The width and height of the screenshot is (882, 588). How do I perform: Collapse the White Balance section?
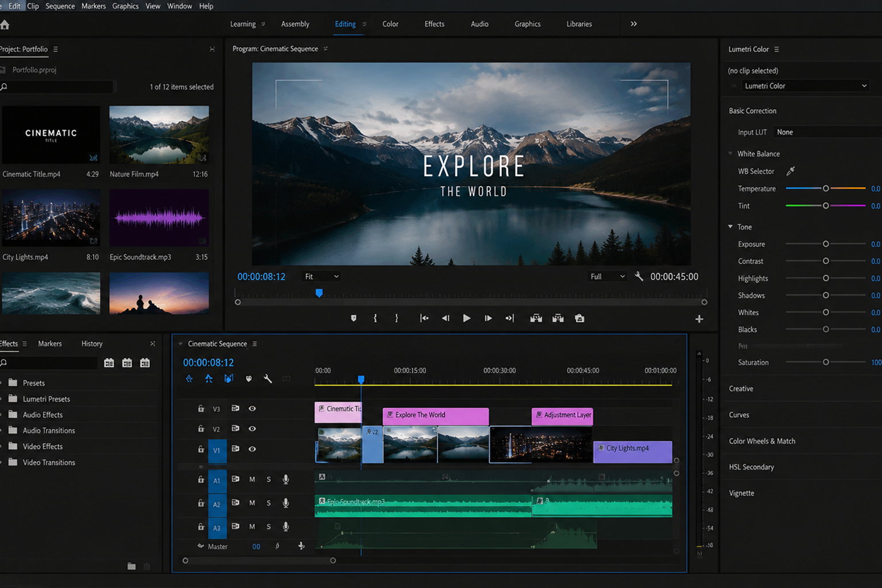[x=730, y=154]
